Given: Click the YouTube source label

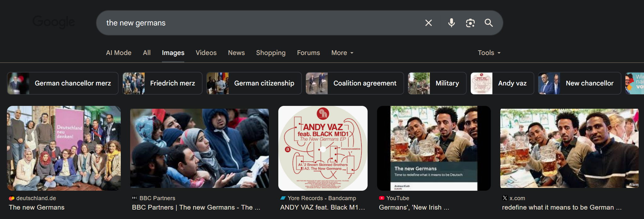Looking at the screenshot, I should [x=398, y=198].
